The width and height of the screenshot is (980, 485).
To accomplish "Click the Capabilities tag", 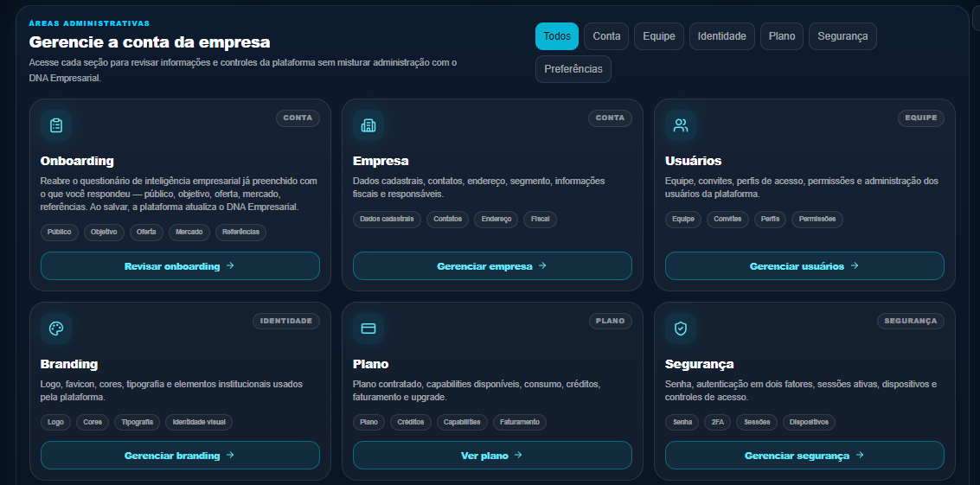I will point(462,422).
